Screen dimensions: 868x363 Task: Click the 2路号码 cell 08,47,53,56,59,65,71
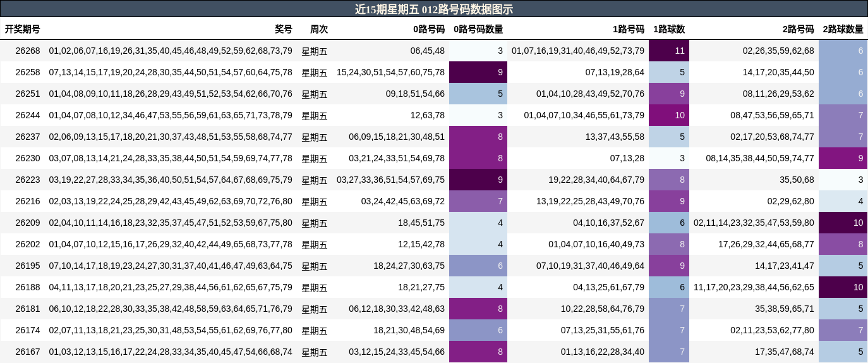pos(772,115)
